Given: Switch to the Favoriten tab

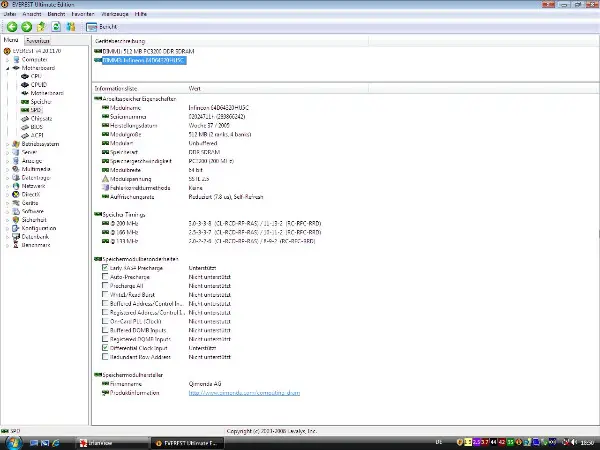Looking at the screenshot, I should [38, 40].
